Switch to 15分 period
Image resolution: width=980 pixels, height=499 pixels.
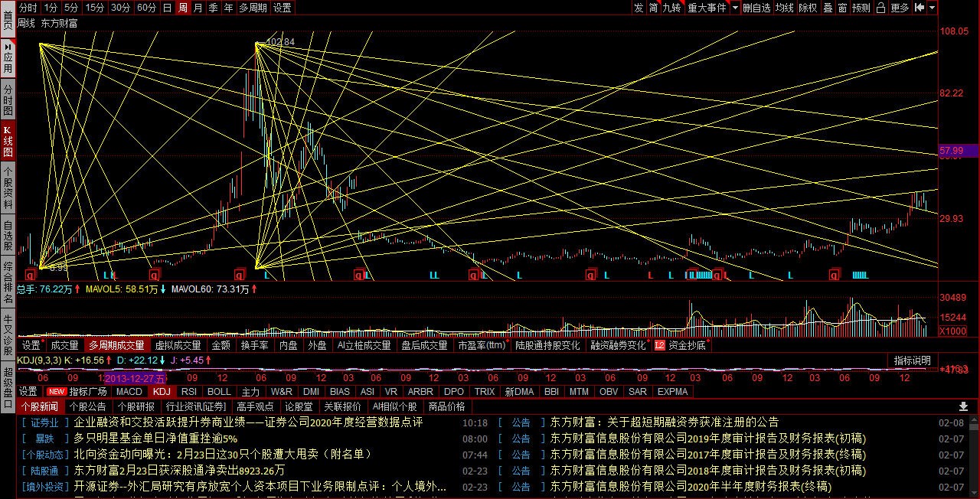[x=95, y=8]
